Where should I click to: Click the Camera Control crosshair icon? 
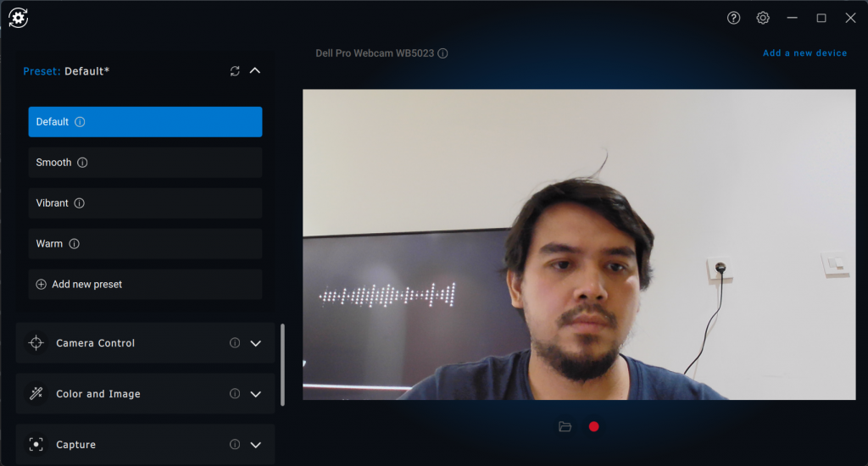36,343
